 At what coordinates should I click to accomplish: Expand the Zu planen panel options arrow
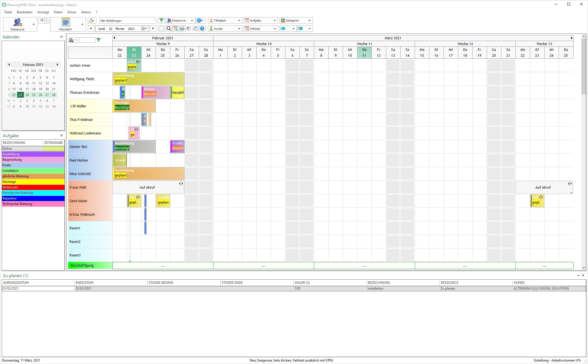(578, 275)
